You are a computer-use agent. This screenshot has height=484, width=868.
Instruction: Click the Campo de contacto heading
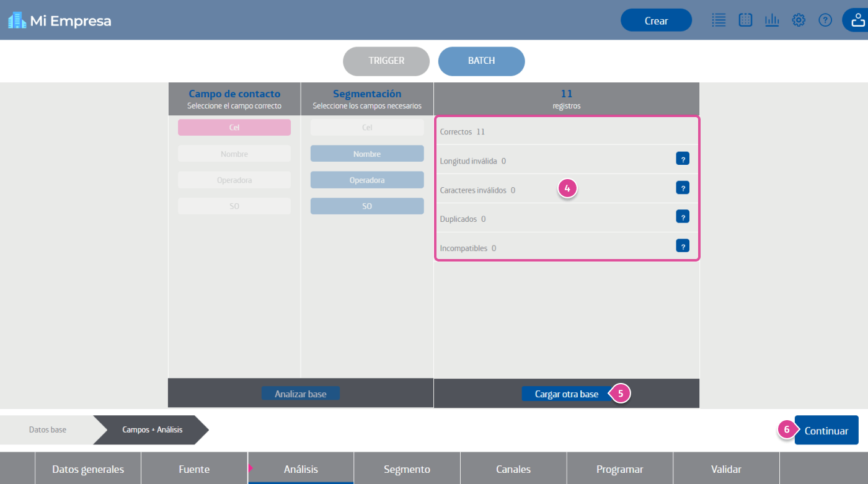coord(234,94)
